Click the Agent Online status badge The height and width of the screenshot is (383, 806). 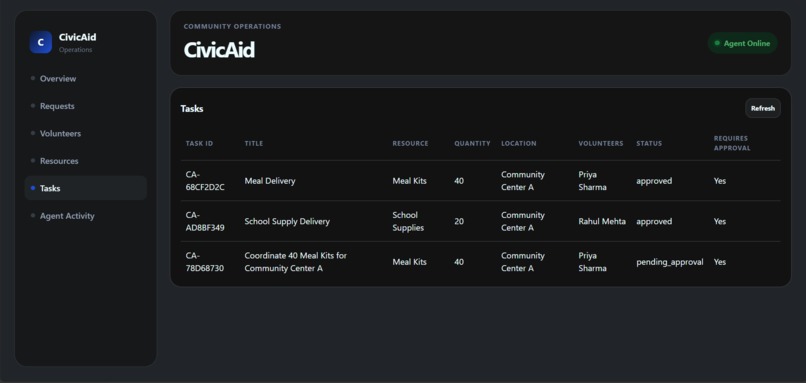[743, 44]
